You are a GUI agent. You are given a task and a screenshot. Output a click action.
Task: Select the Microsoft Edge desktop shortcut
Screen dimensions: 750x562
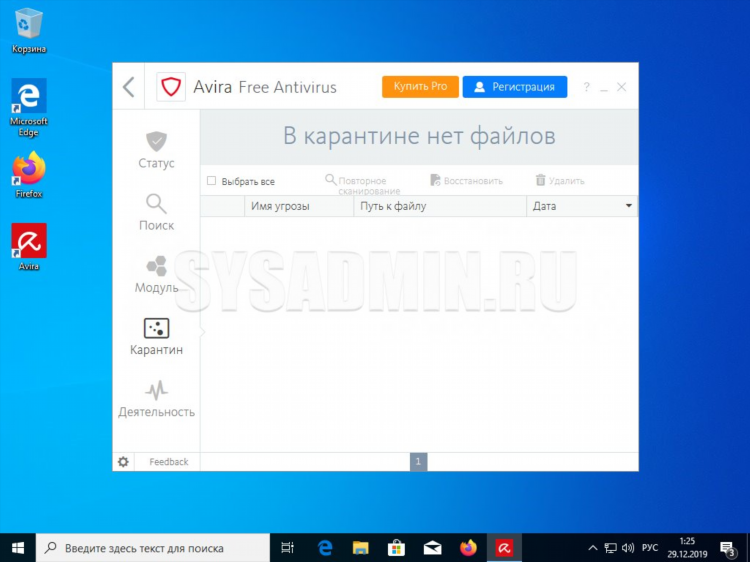pyautogui.click(x=29, y=108)
